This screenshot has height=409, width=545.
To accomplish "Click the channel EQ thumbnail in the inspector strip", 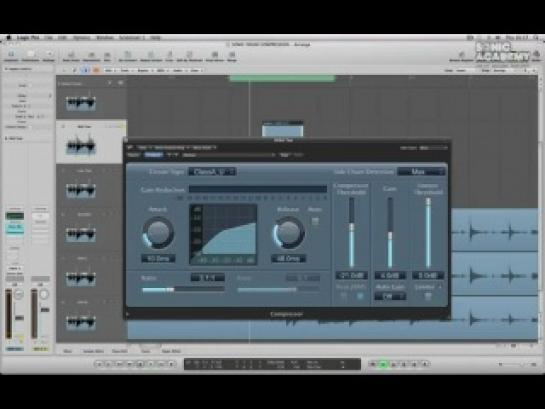I will coord(15,216).
